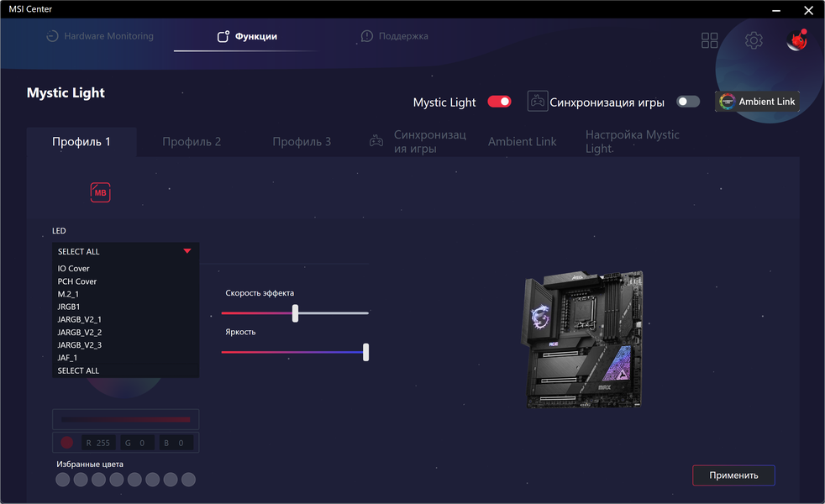This screenshot has width=825, height=504.
Task: Click the Ambient Link button
Action: pyautogui.click(x=757, y=102)
